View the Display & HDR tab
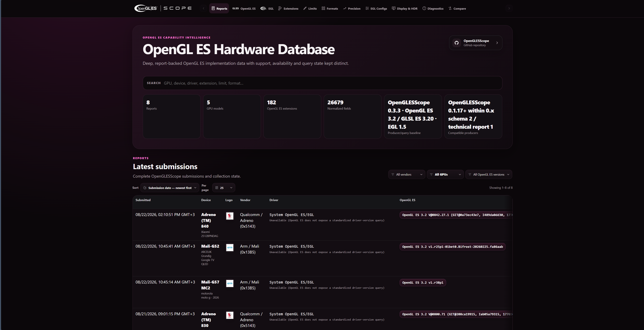The width and height of the screenshot is (644, 330). 405,8
